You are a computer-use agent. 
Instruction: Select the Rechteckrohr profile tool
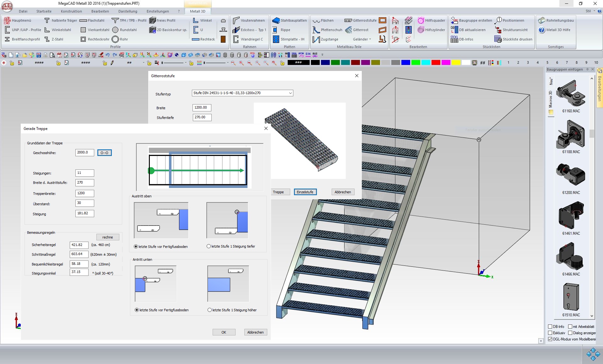[95, 39]
